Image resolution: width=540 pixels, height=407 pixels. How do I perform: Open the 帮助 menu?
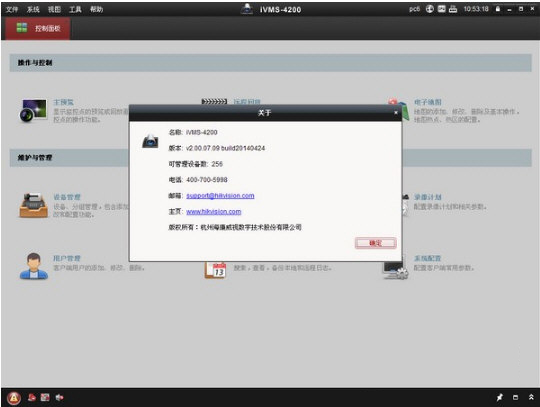coord(96,9)
